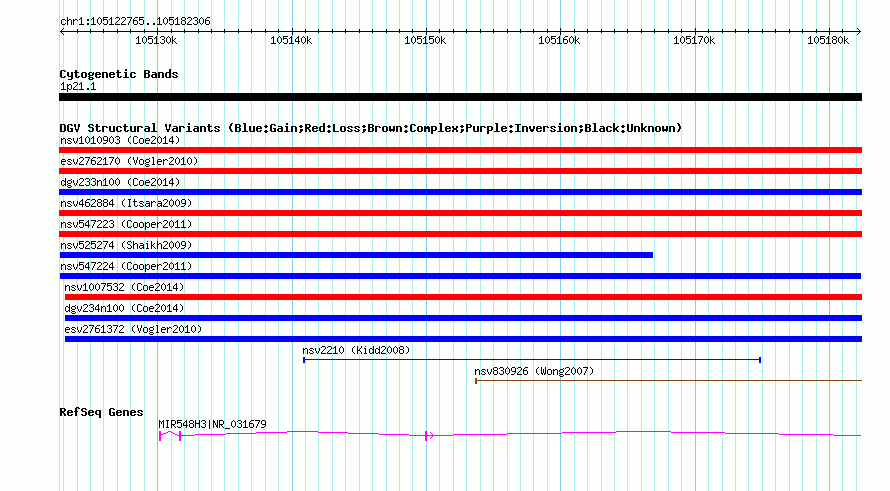Select nsv1007532 (Coe2014) variant label

(124, 287)
